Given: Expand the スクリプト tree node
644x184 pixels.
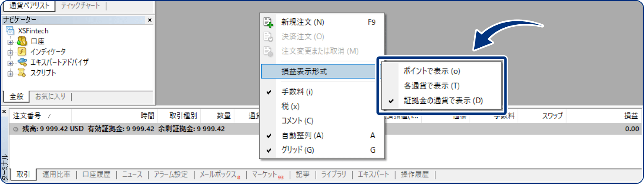Looking at the screenshot, I should click(x=10, y=73).
